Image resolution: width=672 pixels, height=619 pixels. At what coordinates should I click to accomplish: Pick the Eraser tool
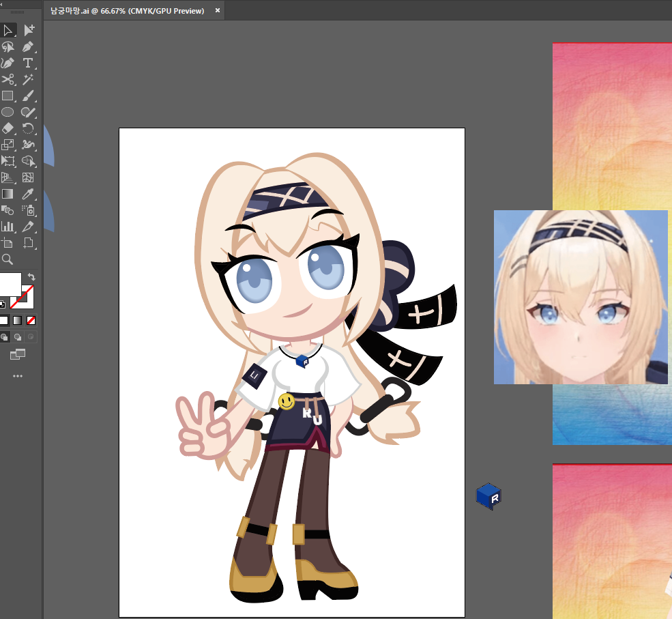coord(8,128)
